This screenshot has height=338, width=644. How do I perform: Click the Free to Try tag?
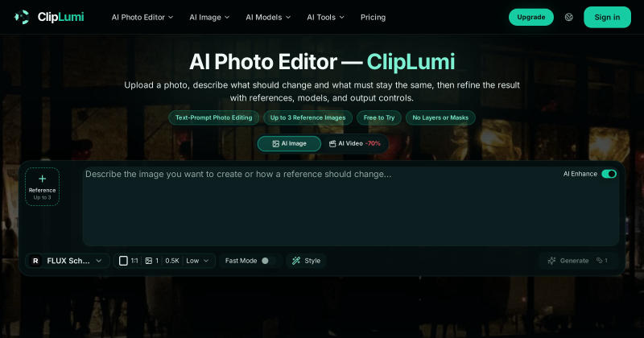(379, 117)
